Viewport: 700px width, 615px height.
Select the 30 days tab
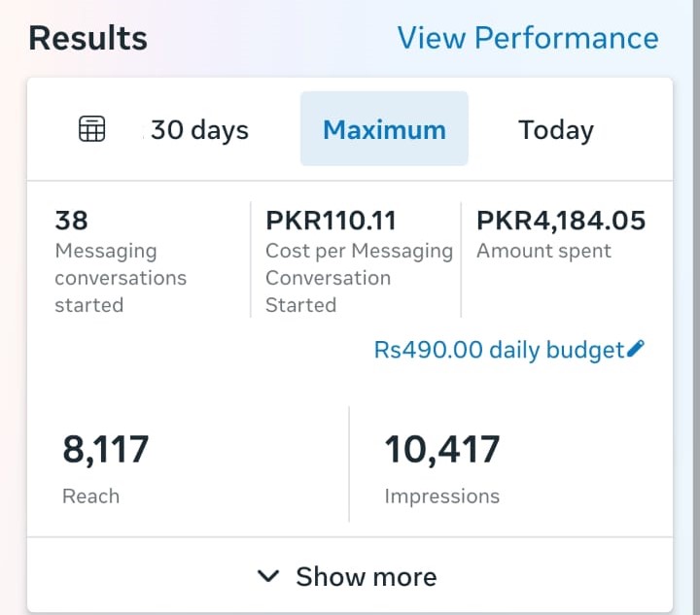199,129
